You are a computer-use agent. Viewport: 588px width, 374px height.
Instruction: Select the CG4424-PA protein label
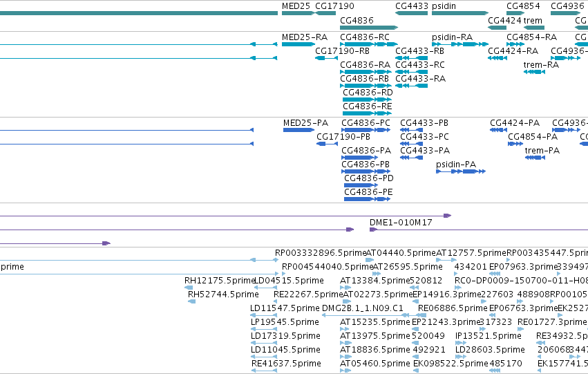click(515, 123)
